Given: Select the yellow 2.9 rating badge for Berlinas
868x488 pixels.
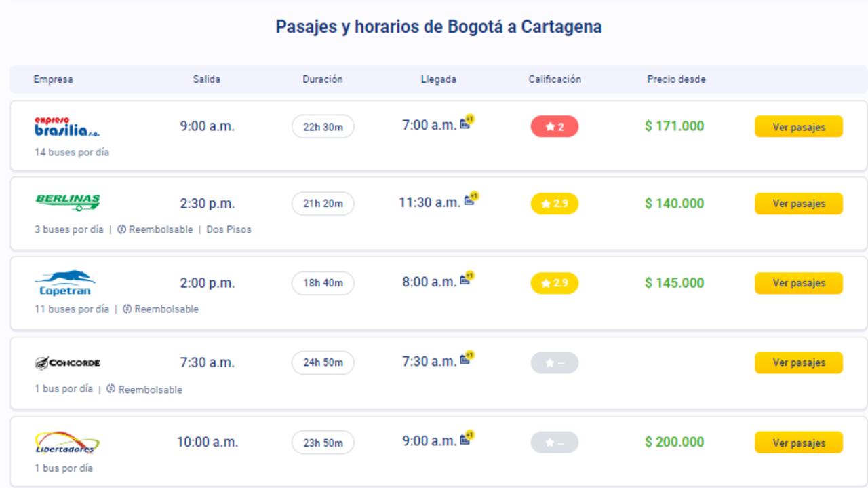Looking at the screenshot, I should click(554, 204).
